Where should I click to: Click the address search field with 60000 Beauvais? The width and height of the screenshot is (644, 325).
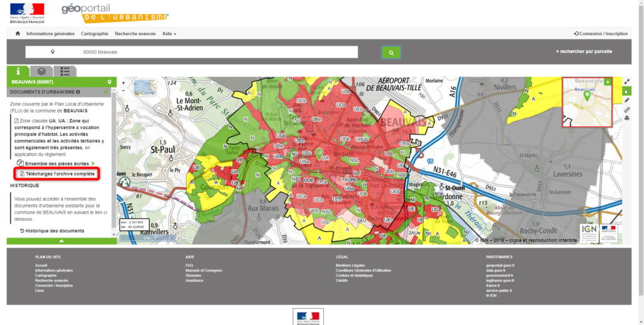pyautogui.click(x=191, y=52)
